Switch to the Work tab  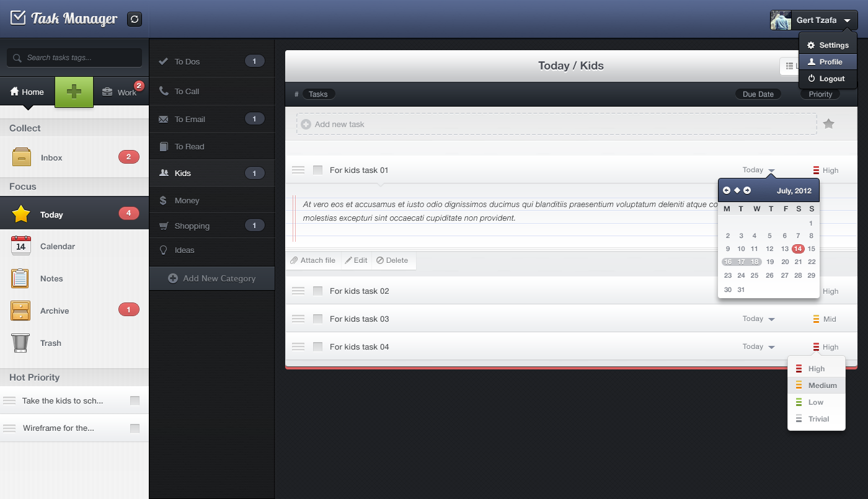coord(121,92)
